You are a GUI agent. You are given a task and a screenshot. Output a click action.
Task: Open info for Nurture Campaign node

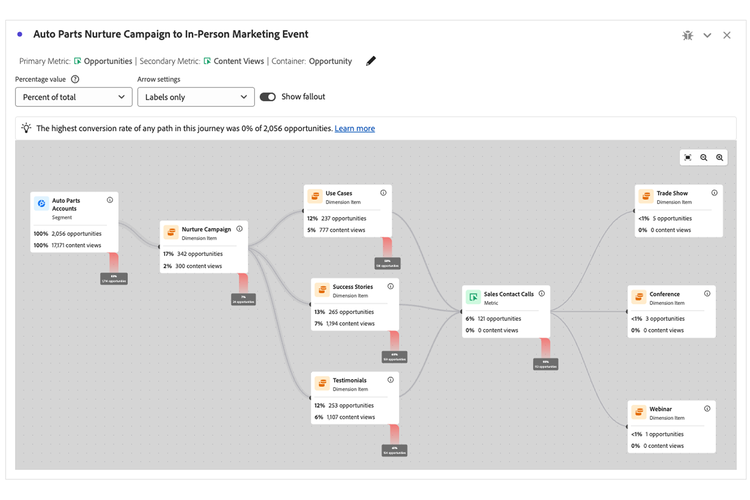(240, 229)
